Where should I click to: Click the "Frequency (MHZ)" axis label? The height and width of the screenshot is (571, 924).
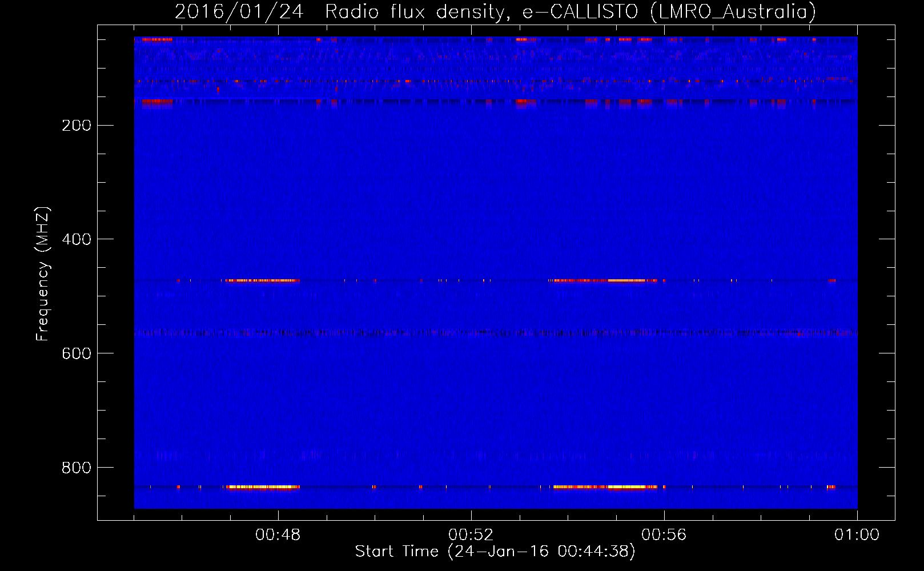[x=43, y=274]
